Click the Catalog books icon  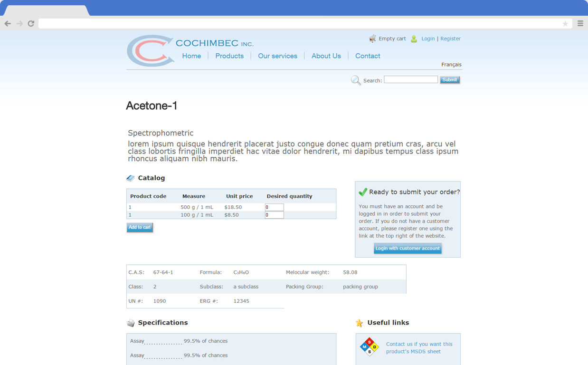pyautogui.click(x=130, y=177)
